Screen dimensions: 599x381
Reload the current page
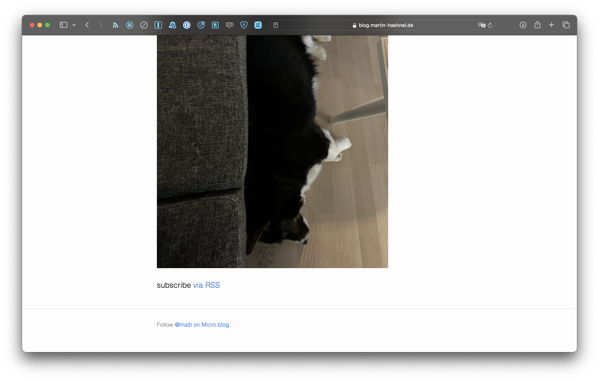tap(490, 25)
